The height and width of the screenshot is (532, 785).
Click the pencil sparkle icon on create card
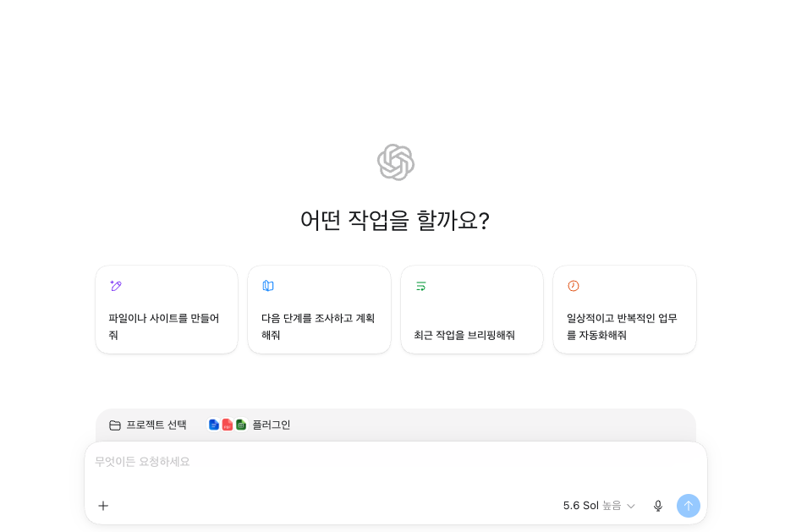(116, 286)
